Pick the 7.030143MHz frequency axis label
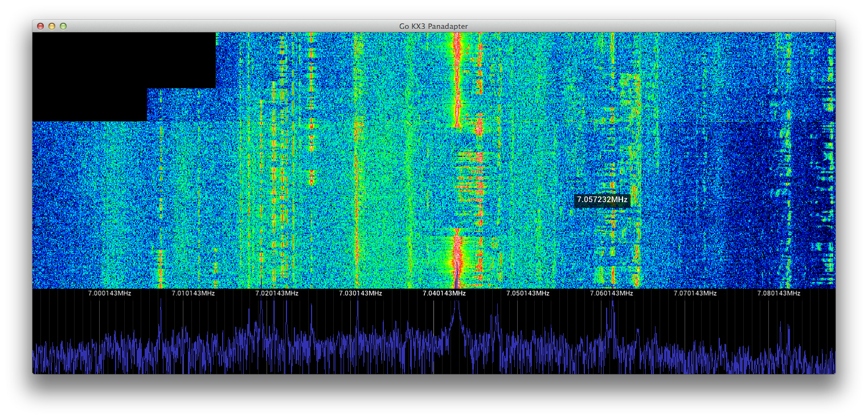The width and height of the screenshot is (868, 419). pyautogui.click(x=361, y=293)
